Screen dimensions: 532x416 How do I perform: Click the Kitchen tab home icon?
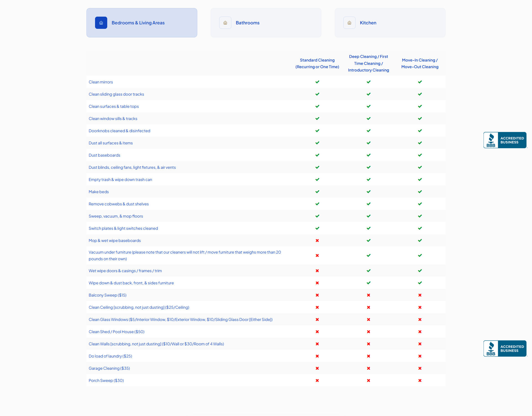[x=349, y=23]
